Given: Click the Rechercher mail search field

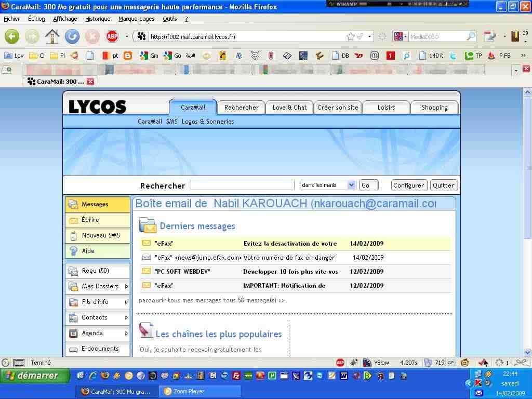Looking at the screenshot, I should click(x=242, y=185).
